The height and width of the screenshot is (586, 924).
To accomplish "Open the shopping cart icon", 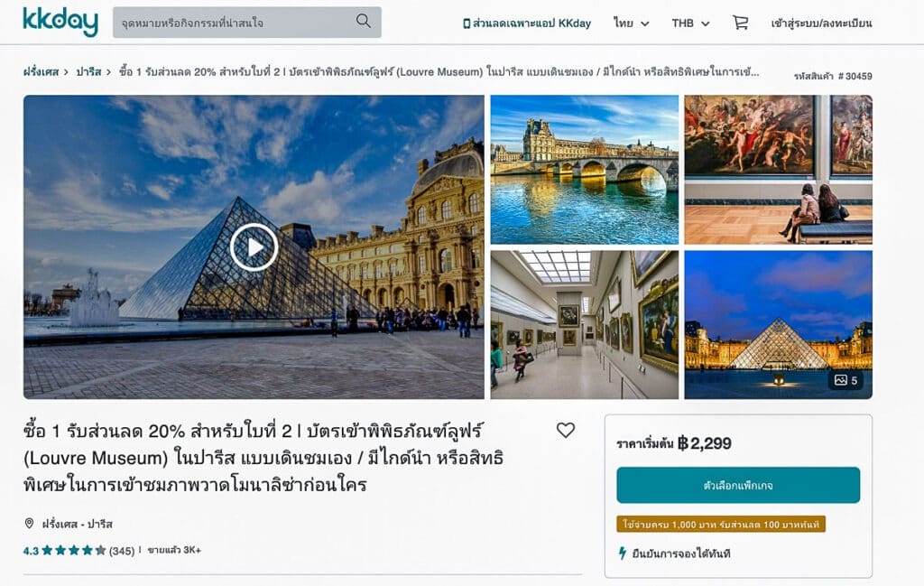I will tap(740, 23).
